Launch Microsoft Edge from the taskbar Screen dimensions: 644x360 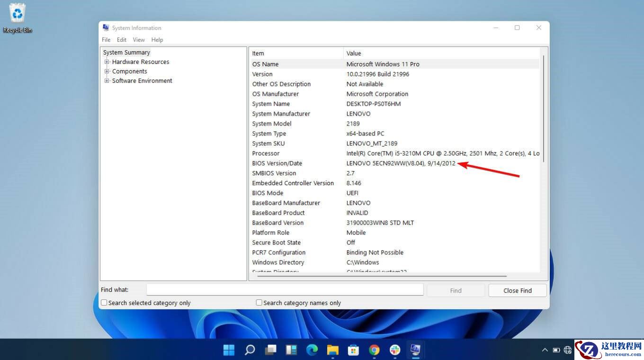pos(312,350)
